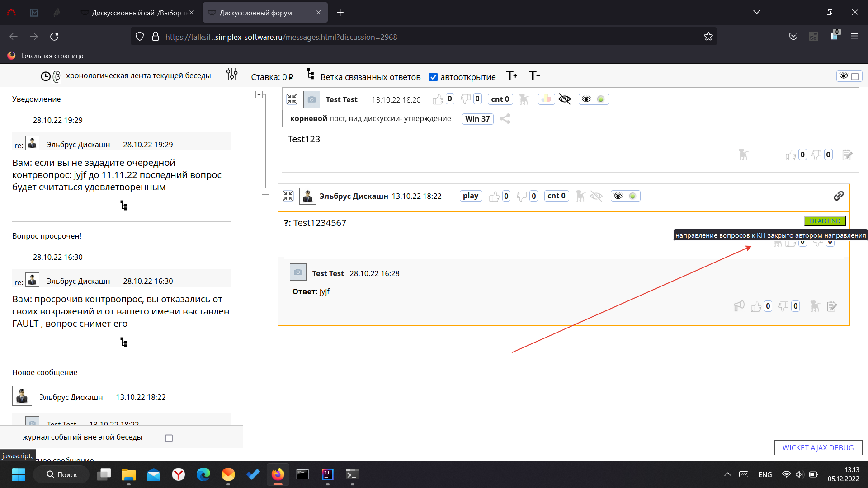Copy link with chain icon in Эльбрус post

tap(839, 196)
